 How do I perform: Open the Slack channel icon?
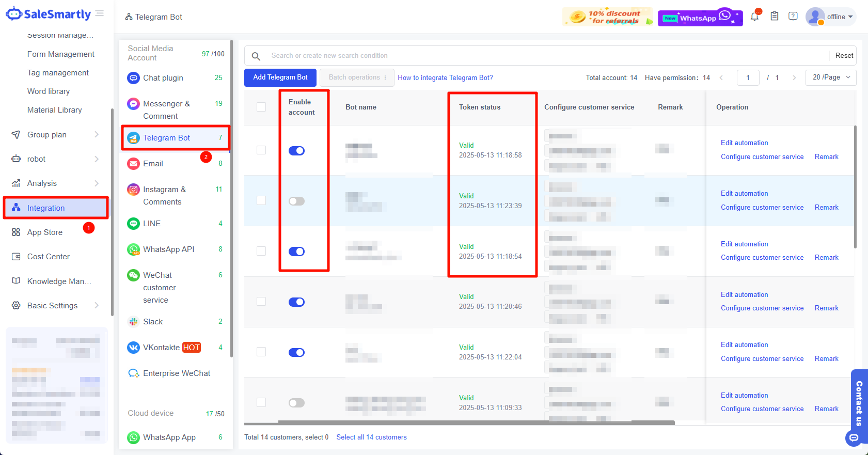134,322
